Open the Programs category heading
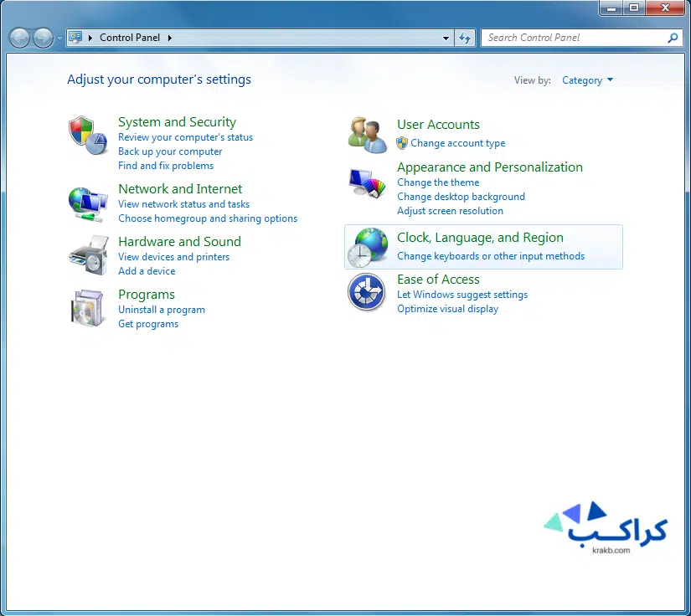 pyautogui.click(x=147, y=294)
